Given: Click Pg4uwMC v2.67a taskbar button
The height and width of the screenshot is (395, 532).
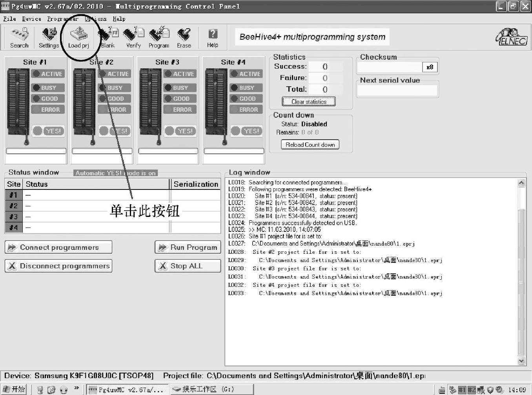Looking at the screenshot, I should (128, 390).
